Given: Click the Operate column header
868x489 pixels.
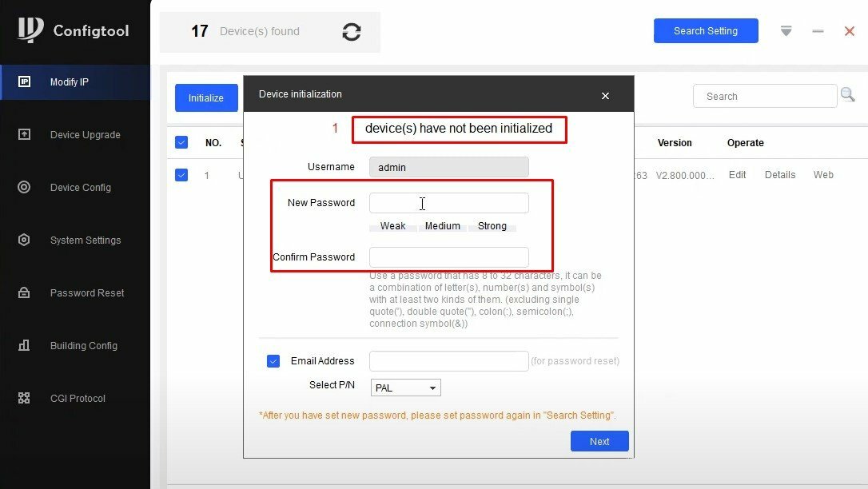Looking at the screenshot, I should click(x=745, y=143).
